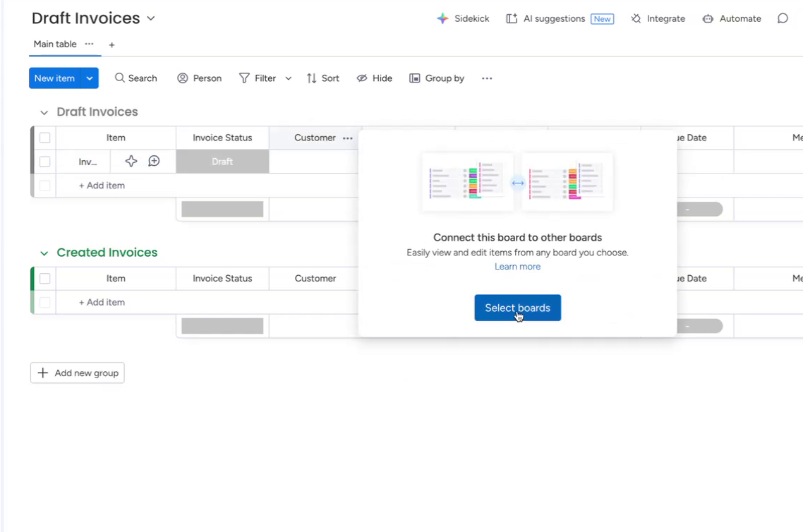Viewport: 803px width, 532px height.
Task: Click the Select boards button
Action: click(x=517, y=308)
